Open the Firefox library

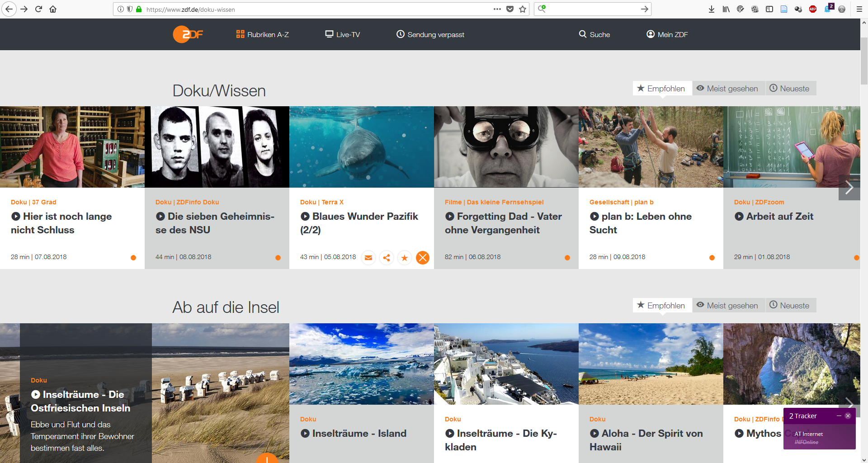(726, 9)
